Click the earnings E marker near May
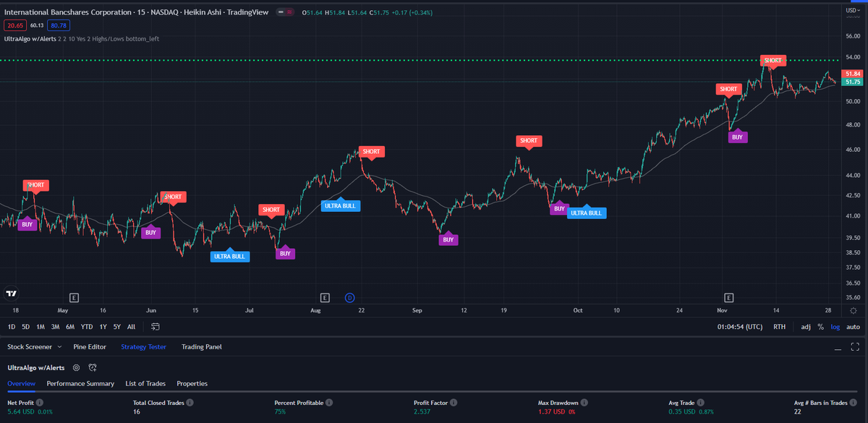 click(74, 297)
